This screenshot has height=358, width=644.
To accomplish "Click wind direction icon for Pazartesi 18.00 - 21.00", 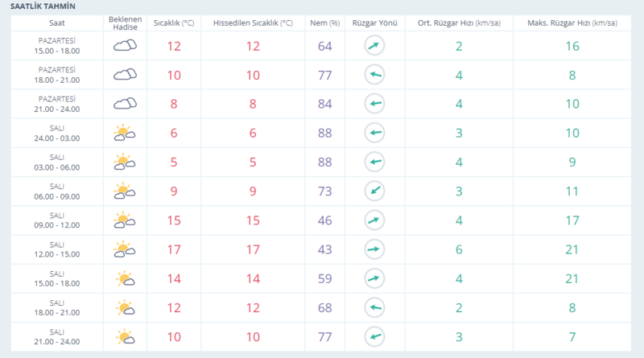I will [374, 76].
